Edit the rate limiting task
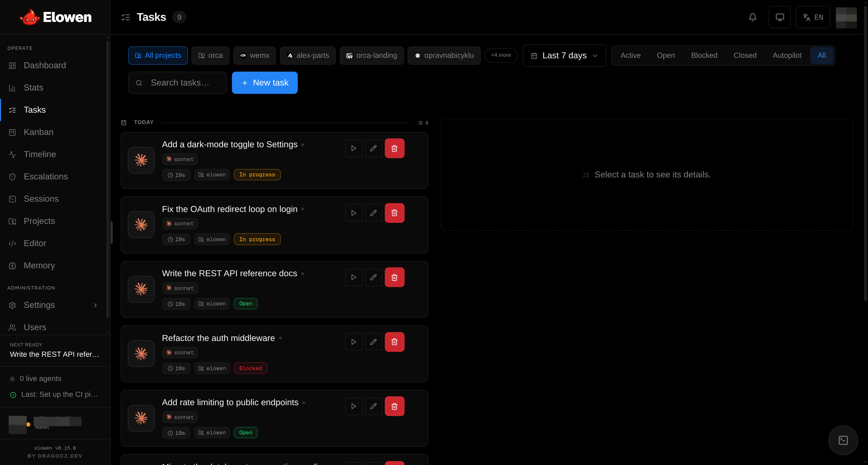The image size is (868, 465). 373,406
